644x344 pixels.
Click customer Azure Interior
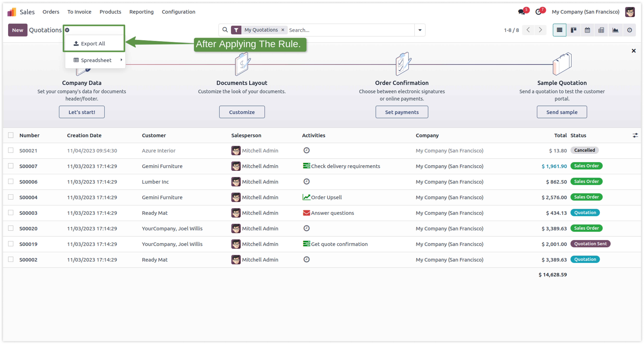coord(159,151)
